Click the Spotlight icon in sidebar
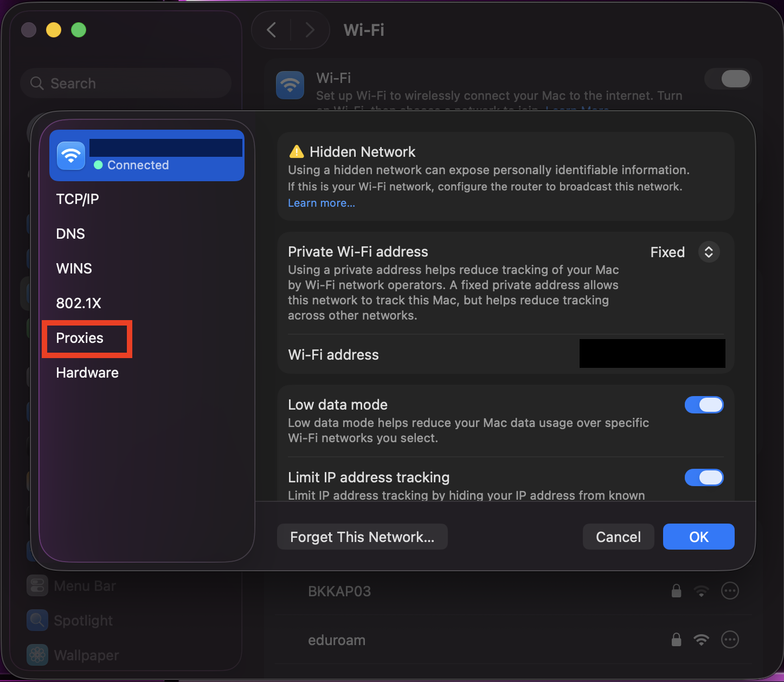 coord(37,620)
